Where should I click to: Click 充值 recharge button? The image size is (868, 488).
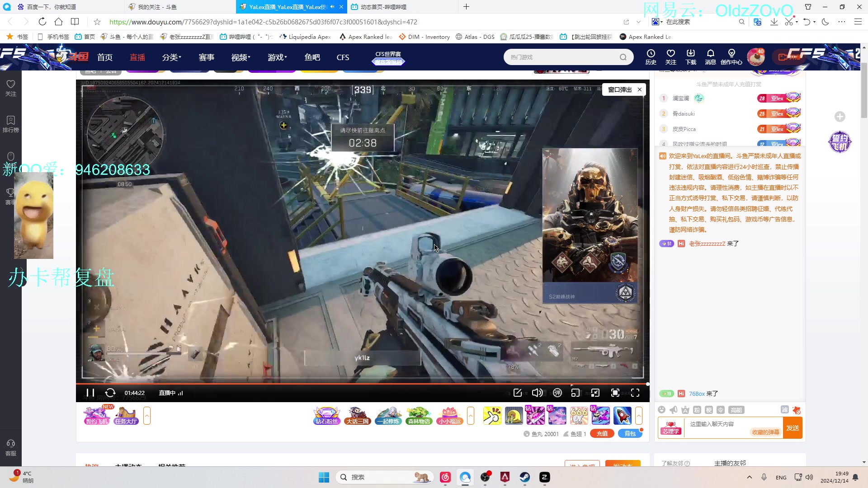click(x=602, y=433)
